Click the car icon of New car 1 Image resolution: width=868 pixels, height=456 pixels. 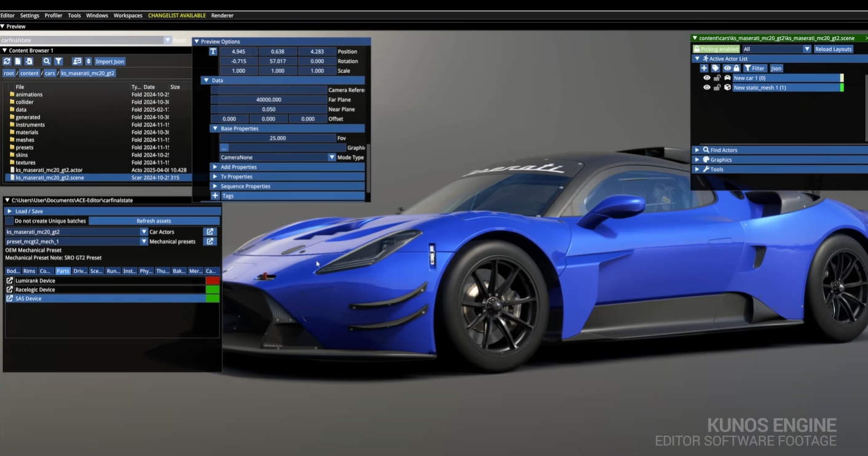[727, 78]
